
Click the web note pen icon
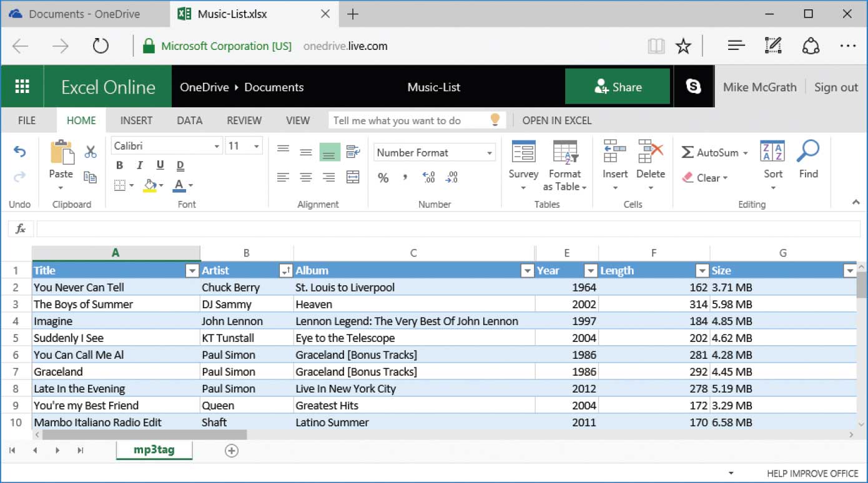tap(773, 46)
